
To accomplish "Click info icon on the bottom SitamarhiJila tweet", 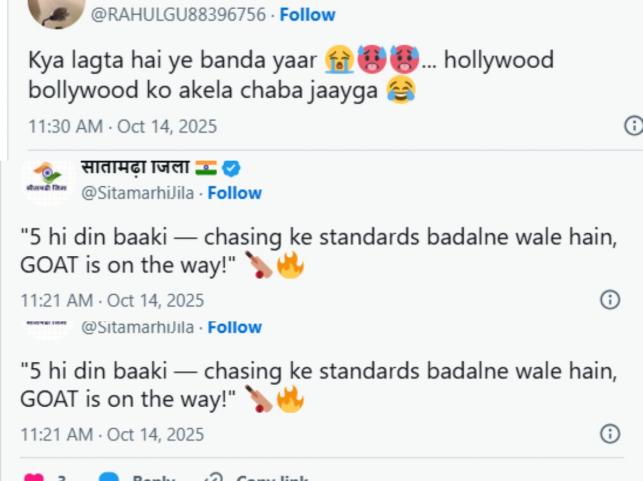I will click(x=609, y=433).
